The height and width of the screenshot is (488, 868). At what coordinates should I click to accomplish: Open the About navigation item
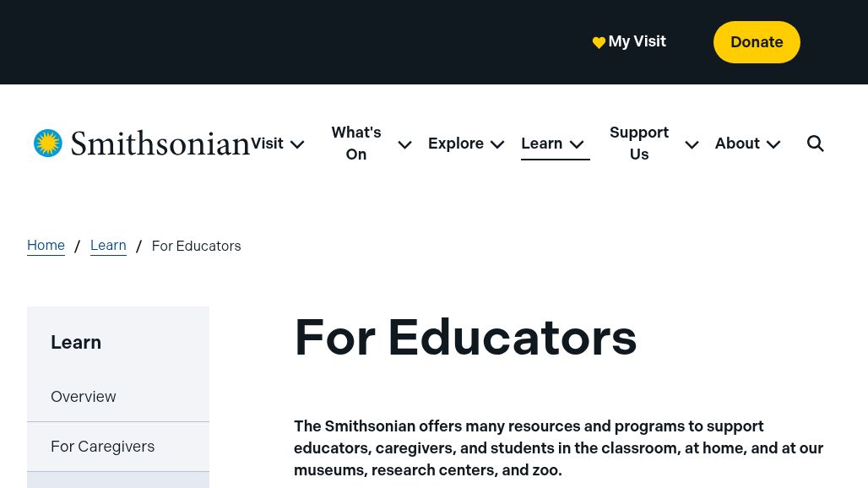click(x=737, y=144)
